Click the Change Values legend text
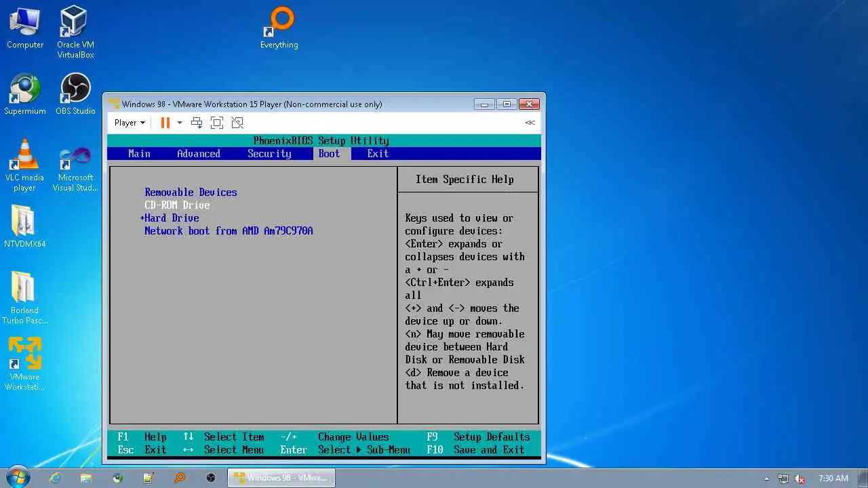Viewport: 868px width, 488px height. pyautogui.click(x=353, y=437)
